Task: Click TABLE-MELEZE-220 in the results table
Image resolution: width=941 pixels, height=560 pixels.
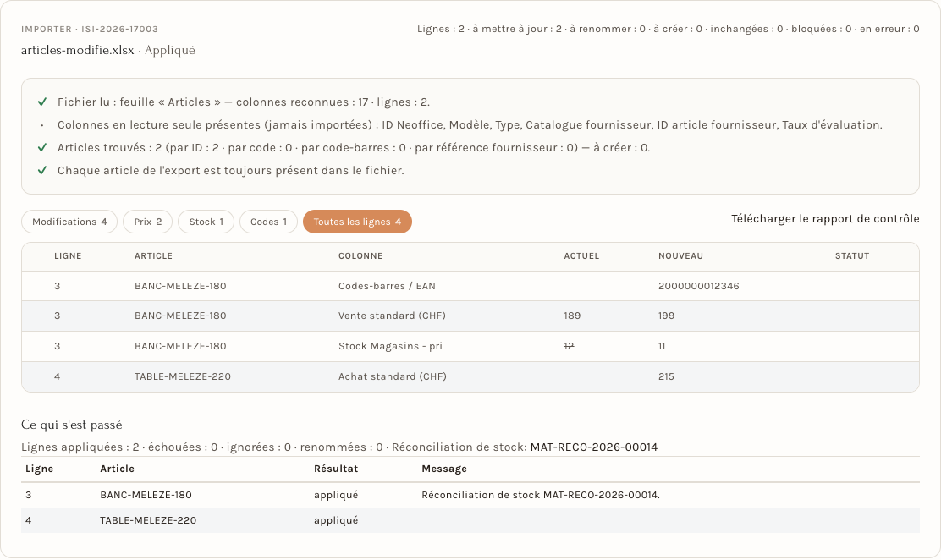Action: (148, 520)
